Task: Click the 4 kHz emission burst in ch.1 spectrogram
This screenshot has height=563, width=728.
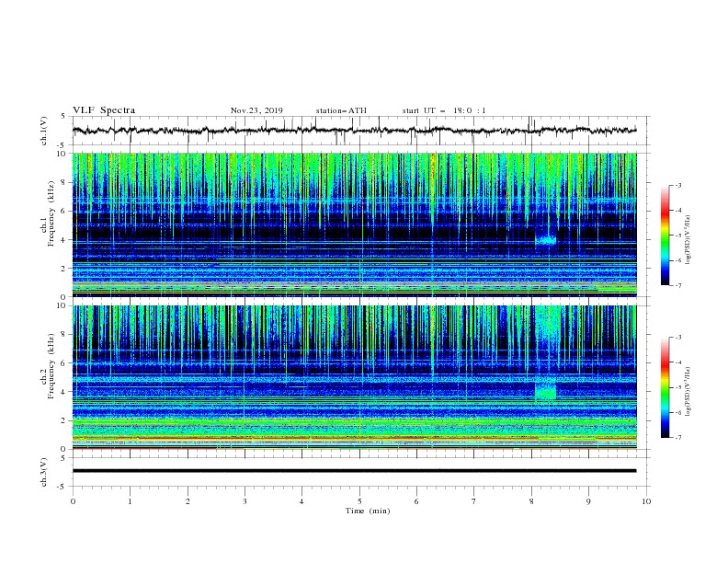Action: pyautogui.click(x=545, y=240)
